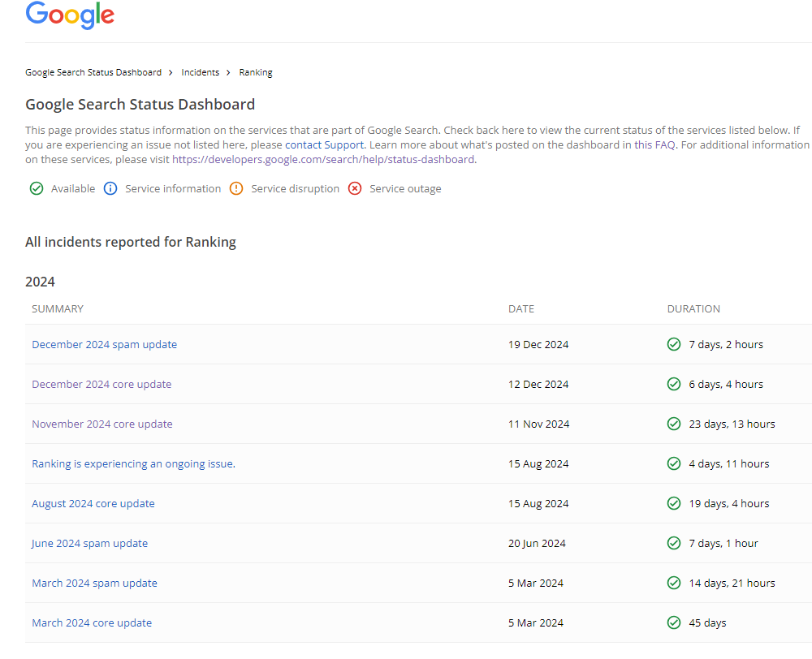Image resolution: width=812 pixels, height=659 pixels.
Task: Click the 19 Dec 2024 date cell
Action: 538,344
